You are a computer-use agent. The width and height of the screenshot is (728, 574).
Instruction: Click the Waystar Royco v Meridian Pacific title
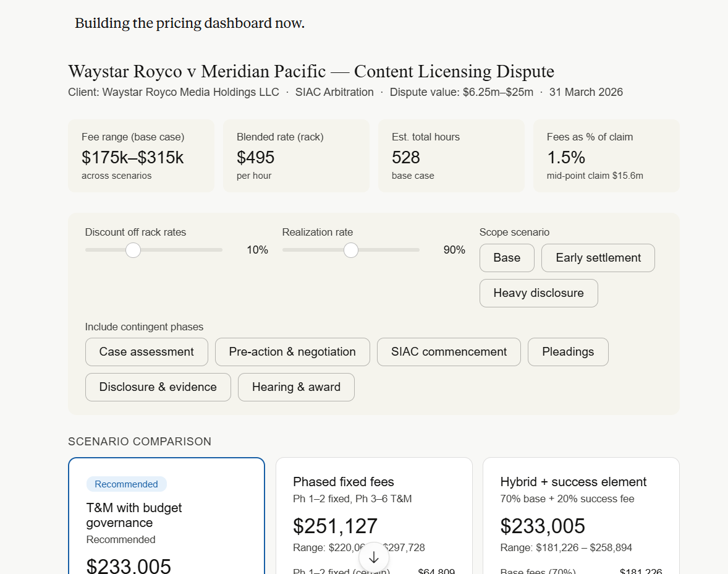point(311,72)
